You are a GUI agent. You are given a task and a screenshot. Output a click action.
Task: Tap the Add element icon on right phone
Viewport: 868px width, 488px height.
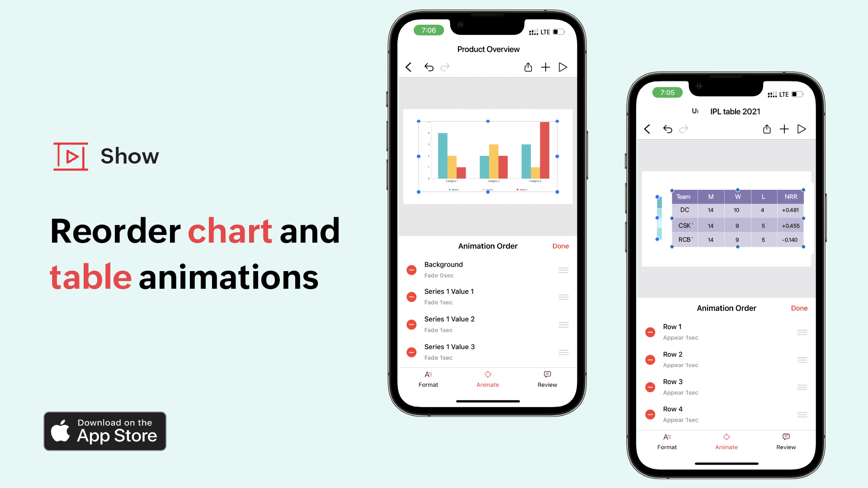(784, 129)
